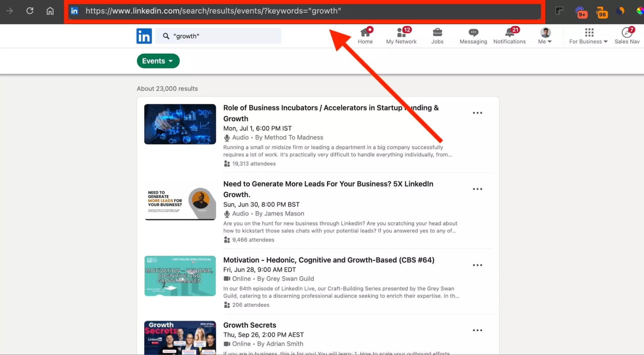Select the Jobs briefcase icon
The image size is (644, 355).
437,33
